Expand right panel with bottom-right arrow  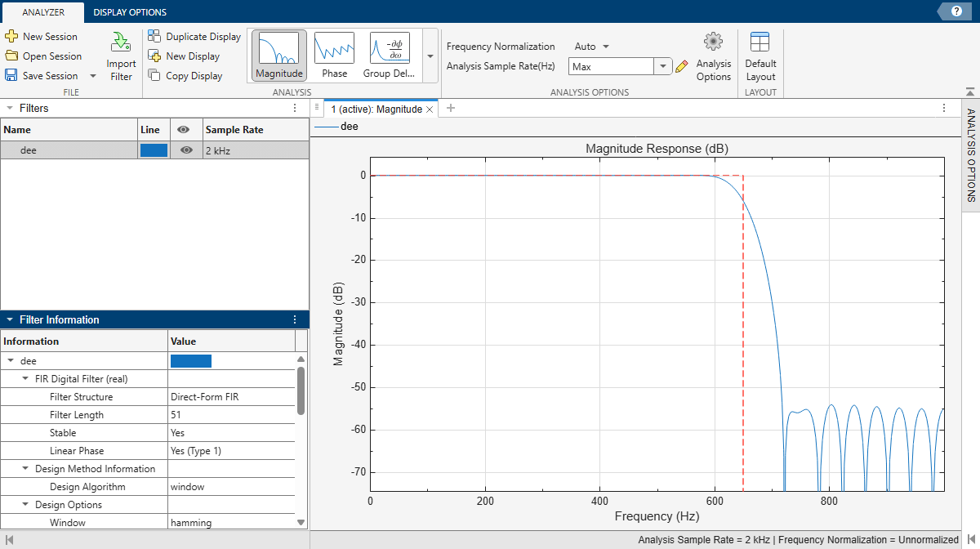click(x=969, y=540)
